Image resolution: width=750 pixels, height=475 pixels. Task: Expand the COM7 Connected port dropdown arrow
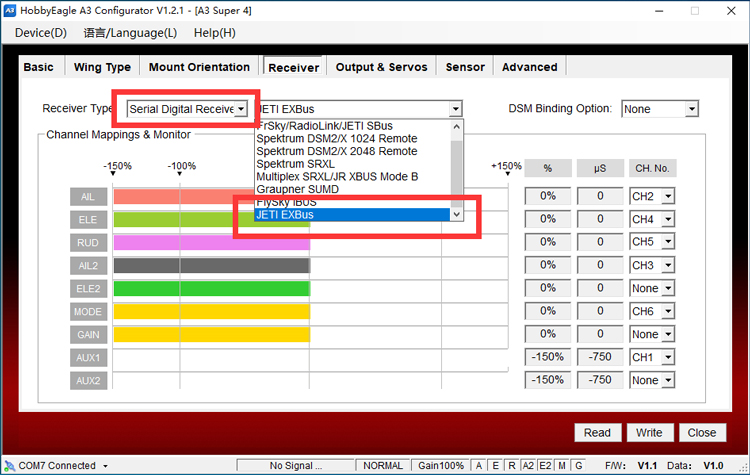(x=105, y=466)
